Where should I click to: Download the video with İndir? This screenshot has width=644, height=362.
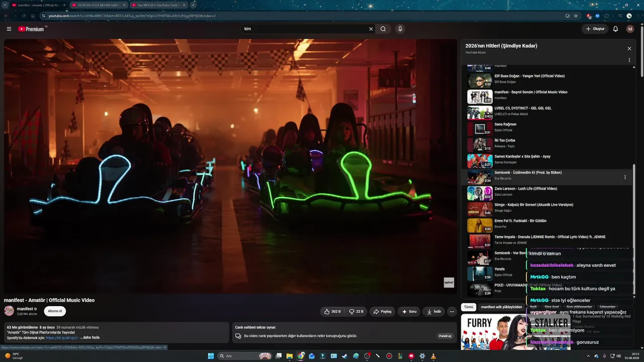pos(434,312)
